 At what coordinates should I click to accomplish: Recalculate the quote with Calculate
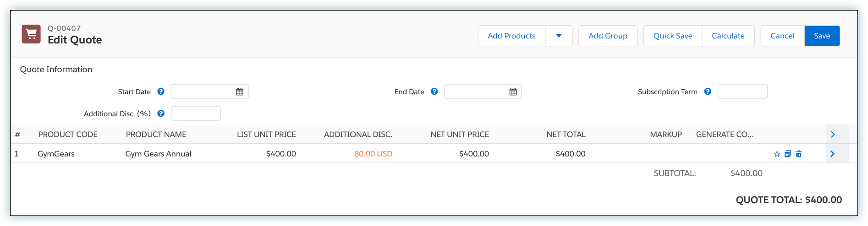[728, 36]
